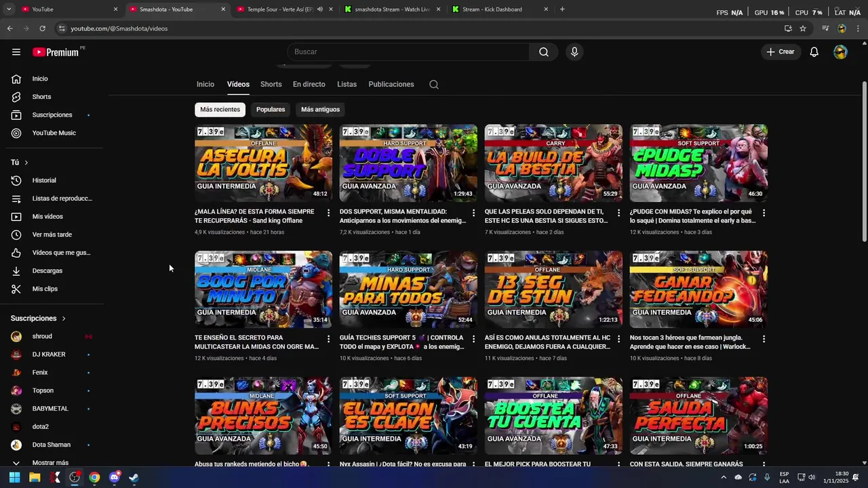The height and width of the screenshot is (488, 868).
Task: Activate voice search microphone
Action: 574,52
